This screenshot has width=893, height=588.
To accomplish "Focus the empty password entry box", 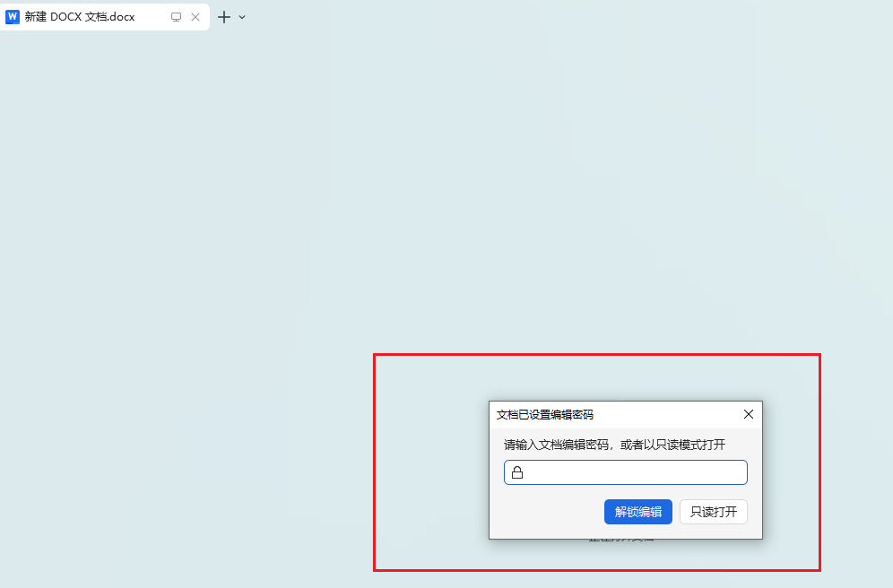I will click(625, 472).
